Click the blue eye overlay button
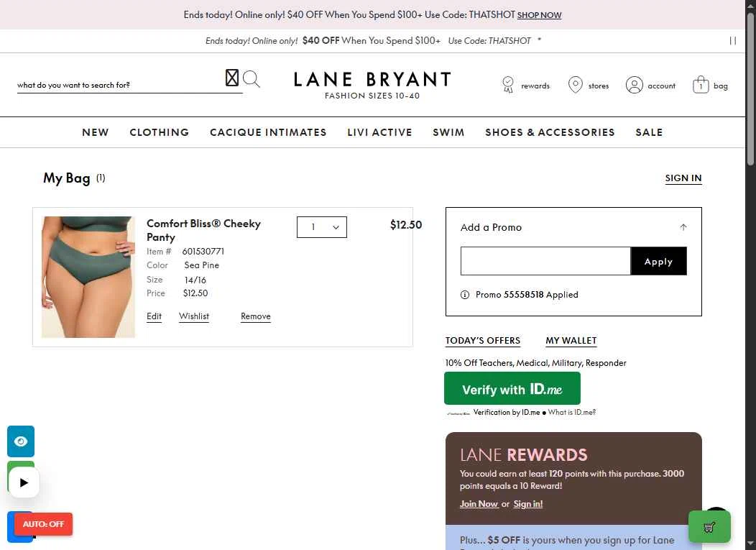The width and height of the screenshot is (756, 550). pyautogui.click(x=21, y=441)
